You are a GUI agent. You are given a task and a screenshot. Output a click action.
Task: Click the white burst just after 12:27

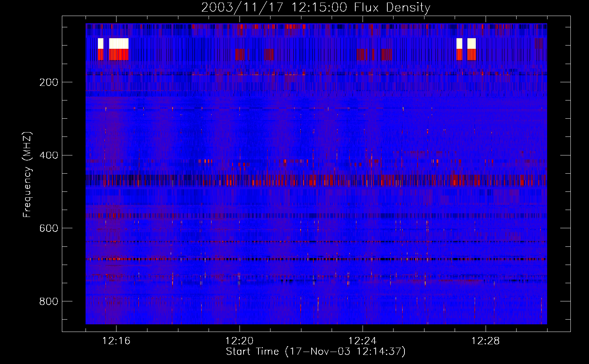(x=459, y=43)
